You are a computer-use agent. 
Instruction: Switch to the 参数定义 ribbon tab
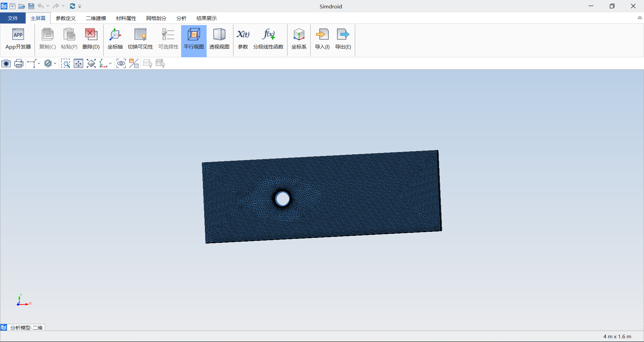coord(65,18)
